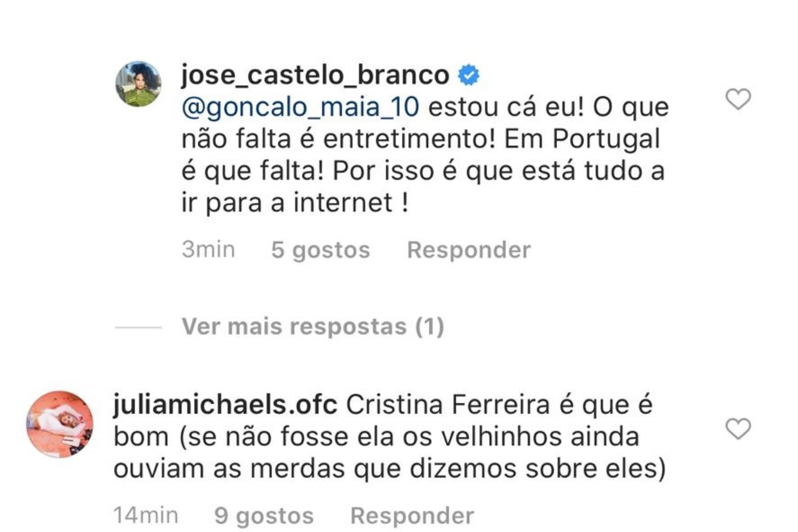View the 5 gostos likes list

coord(320,250)
